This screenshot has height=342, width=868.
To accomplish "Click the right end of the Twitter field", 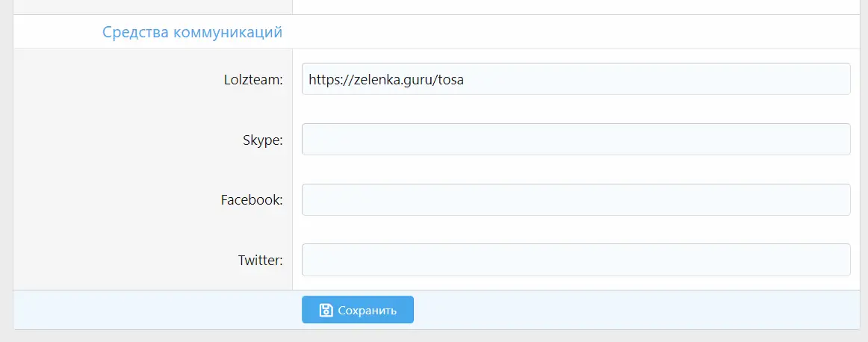I will point(837,260).
